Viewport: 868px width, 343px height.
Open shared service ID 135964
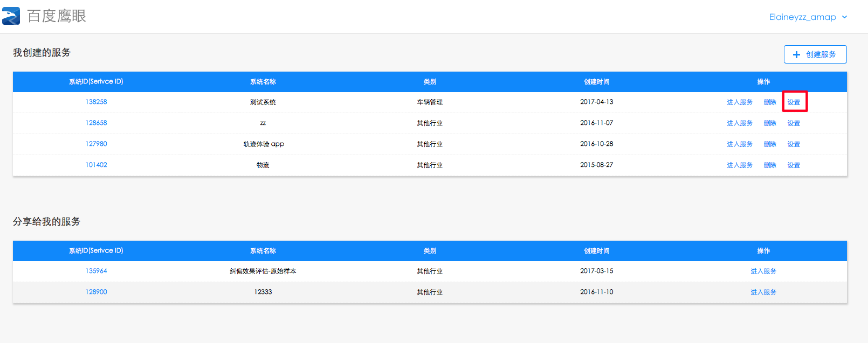tap(96, 271)
